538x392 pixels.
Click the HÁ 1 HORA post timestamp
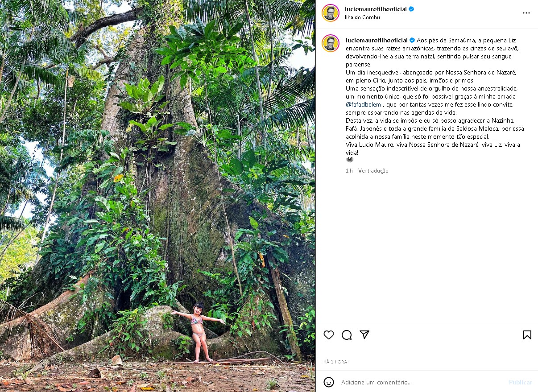(335, 362)
